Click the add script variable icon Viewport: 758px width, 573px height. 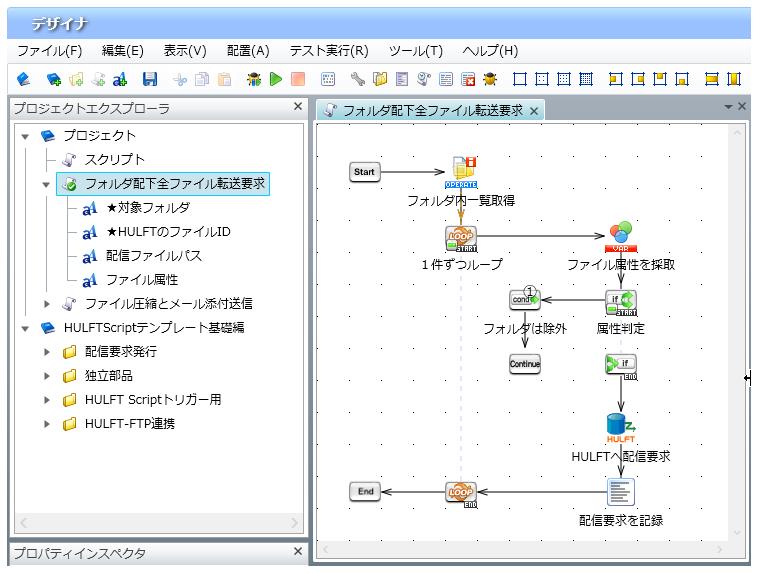click(119, 79)
